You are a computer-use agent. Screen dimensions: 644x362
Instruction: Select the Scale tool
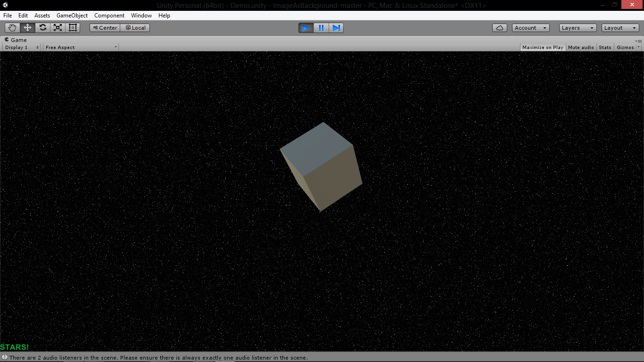coord(58,28)
